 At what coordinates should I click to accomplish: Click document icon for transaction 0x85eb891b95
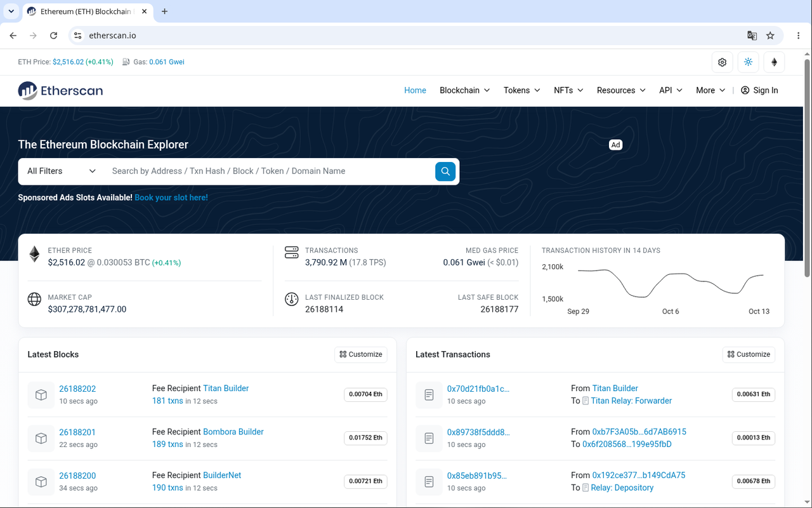click(x=429, y=482)
